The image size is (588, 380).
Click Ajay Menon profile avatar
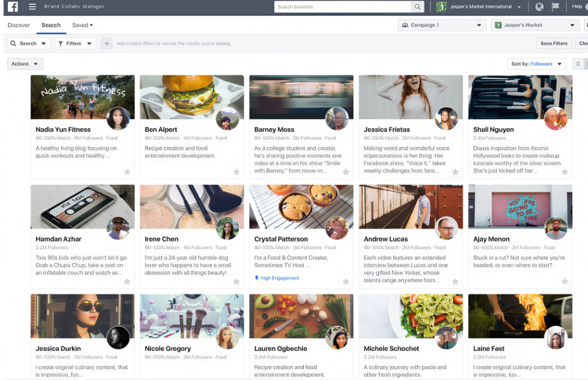point(556,228)
